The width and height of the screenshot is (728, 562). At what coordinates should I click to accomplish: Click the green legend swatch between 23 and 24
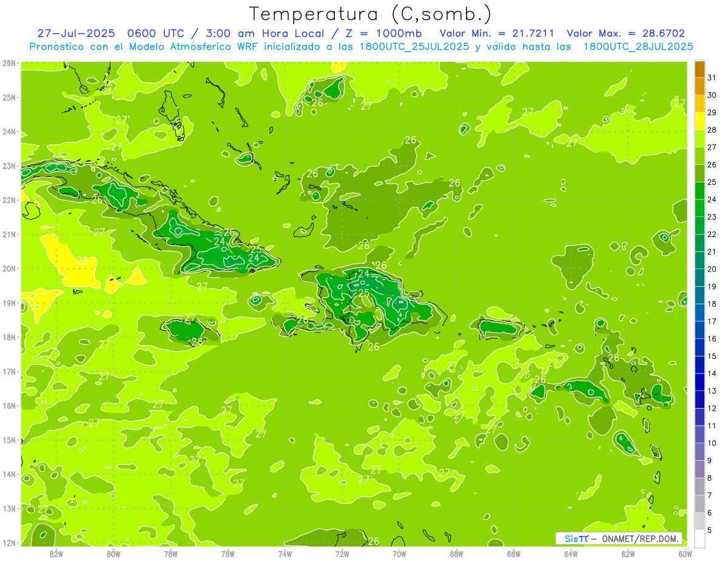click(699, 209)
